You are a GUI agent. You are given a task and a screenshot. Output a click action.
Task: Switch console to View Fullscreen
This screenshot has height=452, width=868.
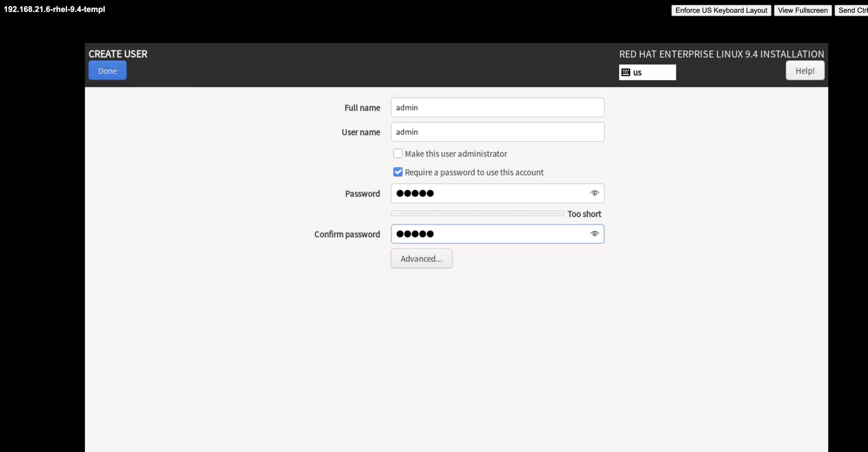(802, 10)
